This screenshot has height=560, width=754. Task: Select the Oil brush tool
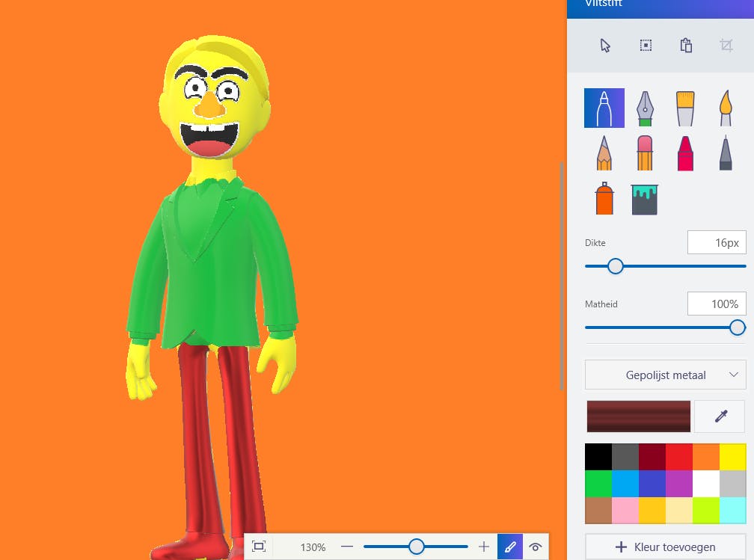pyautogui.click(x=685, y=108)
